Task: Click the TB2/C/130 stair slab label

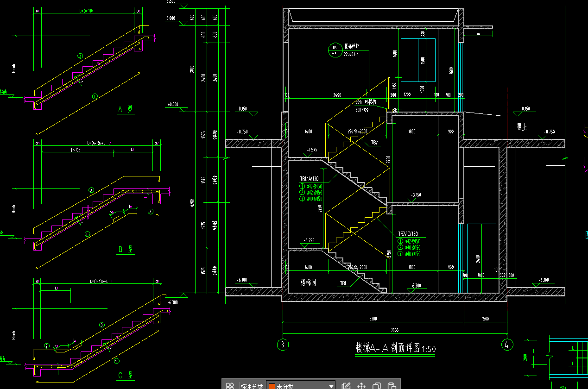Action: (x=408, y=234)
